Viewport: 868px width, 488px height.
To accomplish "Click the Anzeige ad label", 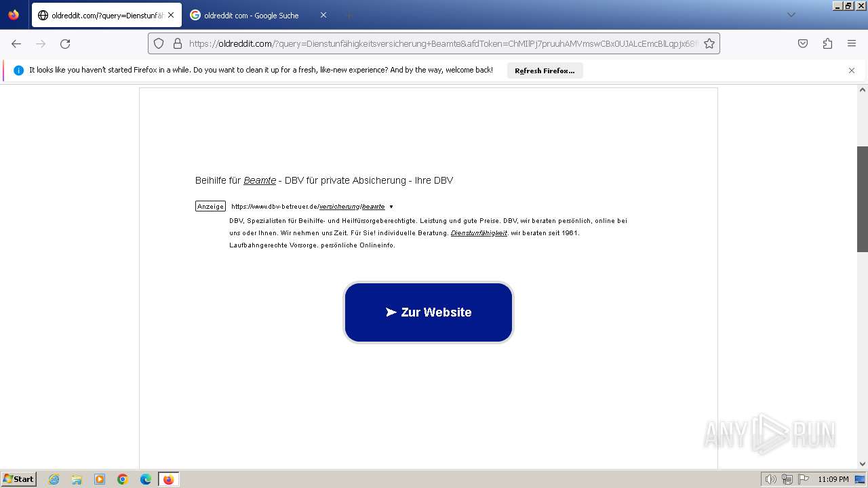I will [x=210, y=206].
